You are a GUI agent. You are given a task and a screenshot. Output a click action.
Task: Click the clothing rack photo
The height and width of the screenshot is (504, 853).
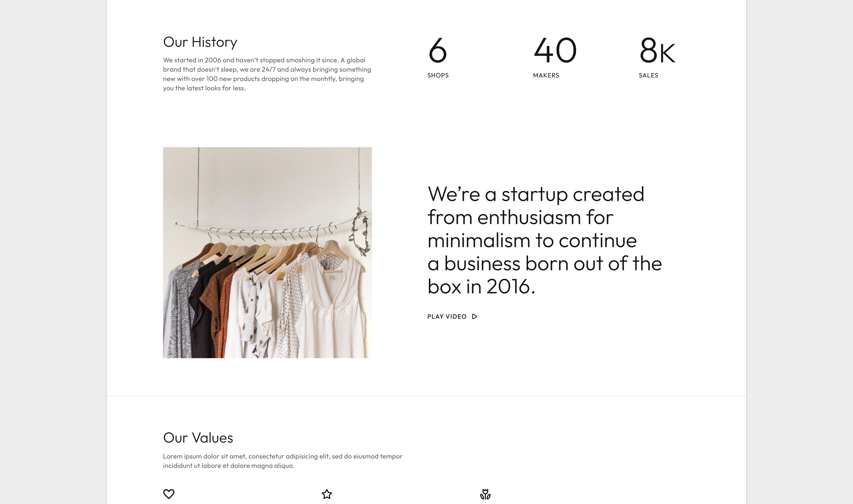[x=267, y=252]
